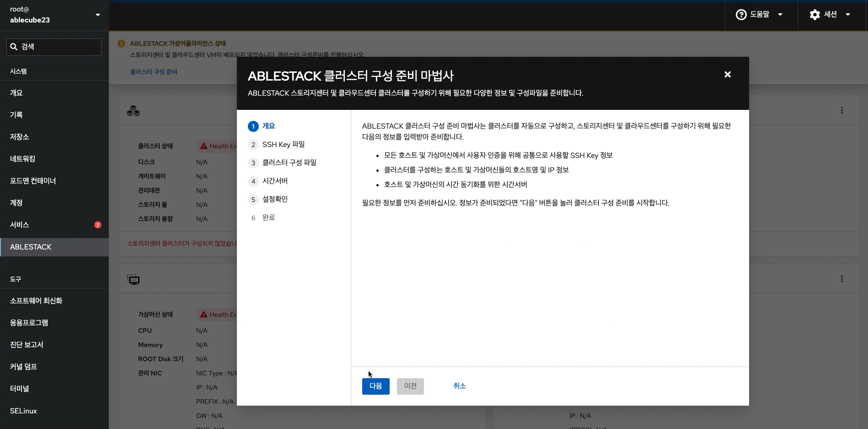Open the kebab menu on the cluster status card
The height and width of the screenshot is (429, 868).
point(842,110)
